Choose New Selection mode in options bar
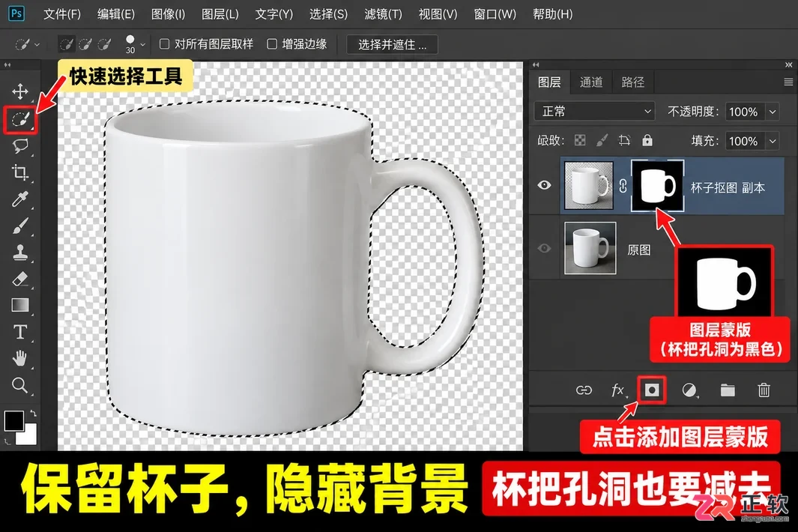 pos(66,45)
